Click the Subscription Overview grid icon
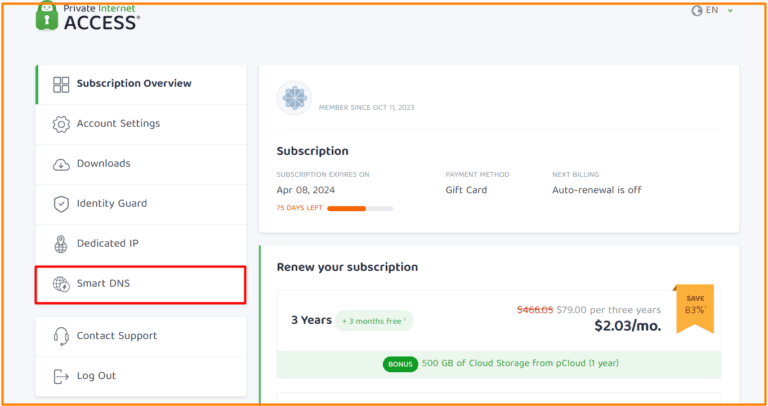 [x=60, y=84]
